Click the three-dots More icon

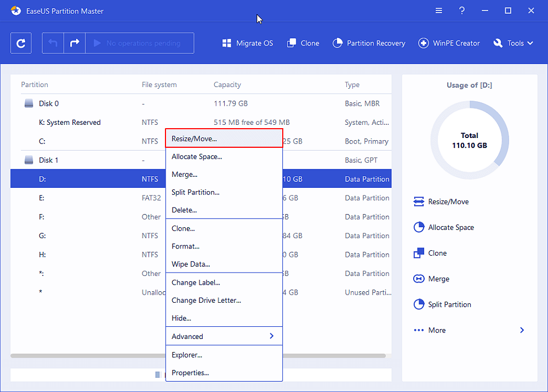click(419, 330)
